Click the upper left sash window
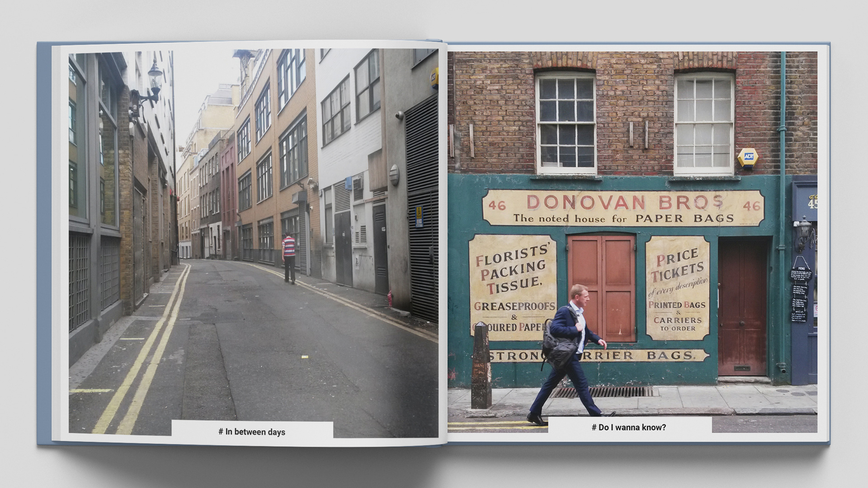The width and height of the screenshot is (868, 488). coord(566,122)
